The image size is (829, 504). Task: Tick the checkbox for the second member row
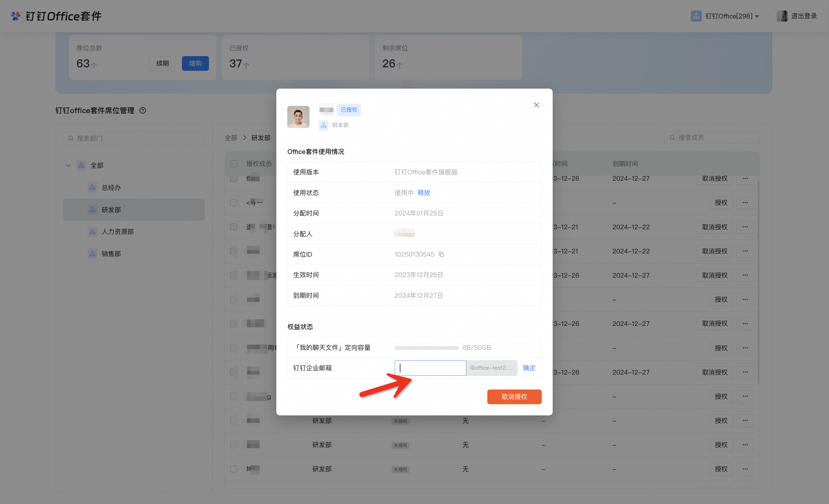[x=233, y=203]
